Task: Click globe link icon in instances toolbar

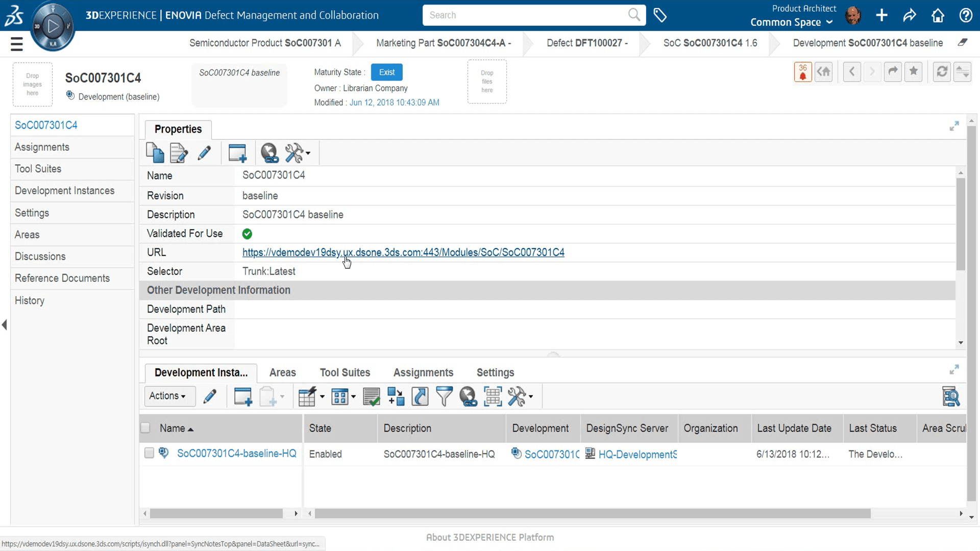Action: 468,396
